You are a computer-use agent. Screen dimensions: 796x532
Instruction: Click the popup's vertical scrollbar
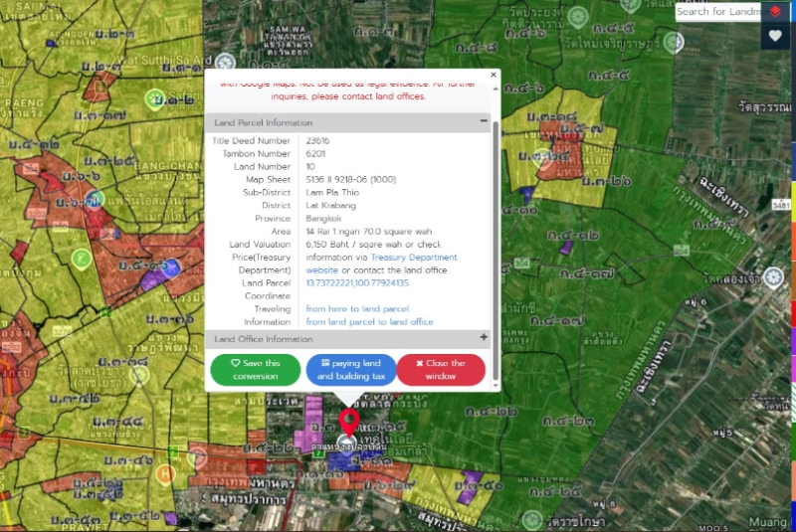(x=496, y=229)
